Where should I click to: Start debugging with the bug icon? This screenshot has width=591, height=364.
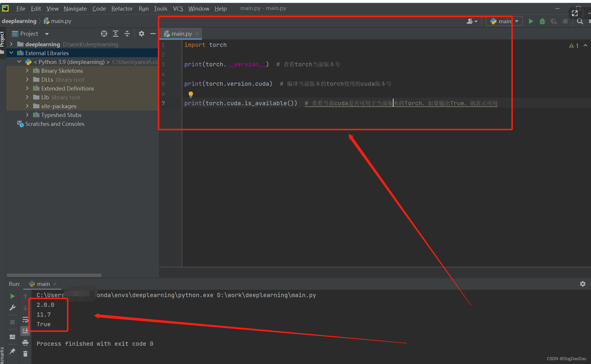542,21
